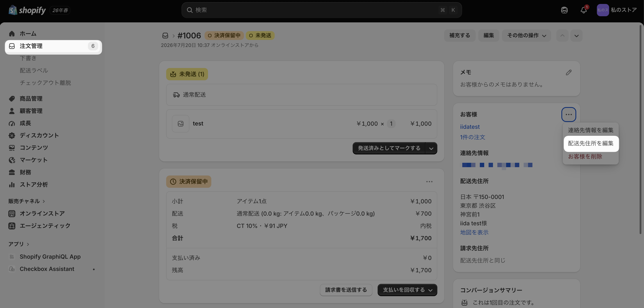This screenshot has width=644, height=308.
Task: Click the 26年春 edition badge
Action: point(60,10)
